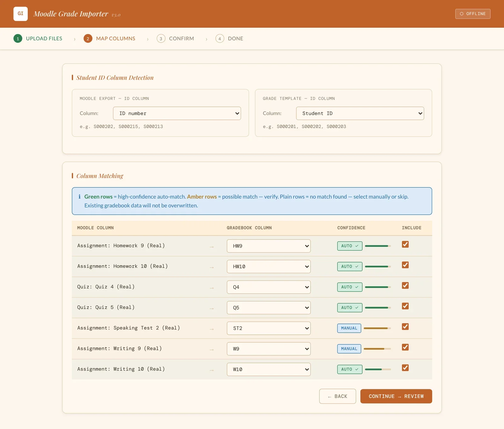Click confidence bar for Writing 10
Viewport: 504px width, 429px height.
tap(378, 369)
